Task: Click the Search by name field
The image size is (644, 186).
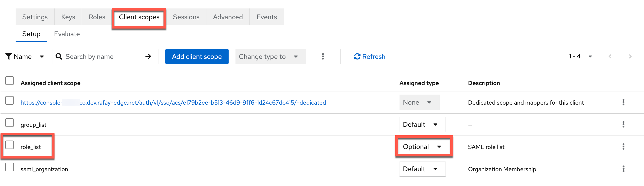Action: [x=101, y=57]
